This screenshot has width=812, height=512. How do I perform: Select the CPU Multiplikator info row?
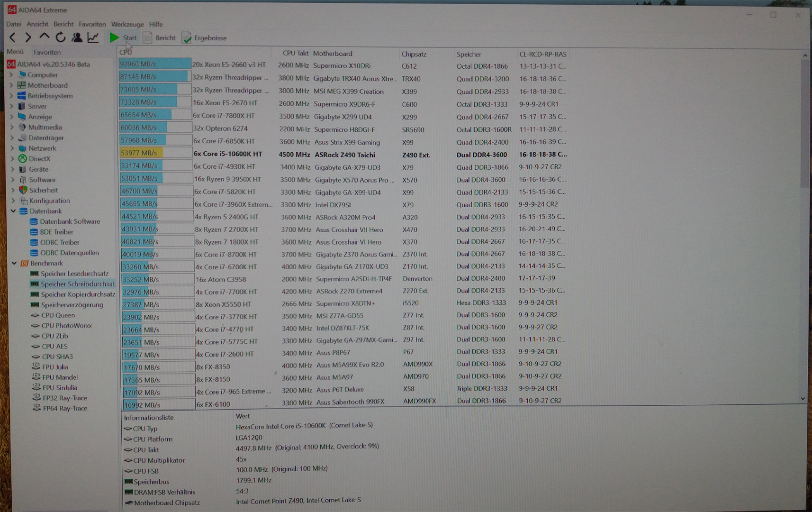coord(185,460)
